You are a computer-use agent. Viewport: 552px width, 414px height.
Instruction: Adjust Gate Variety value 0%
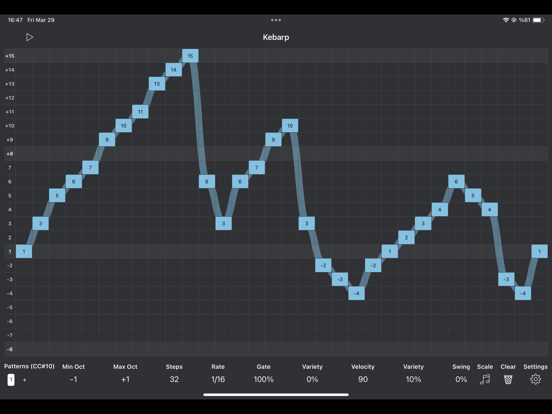(x=312, y=379)
